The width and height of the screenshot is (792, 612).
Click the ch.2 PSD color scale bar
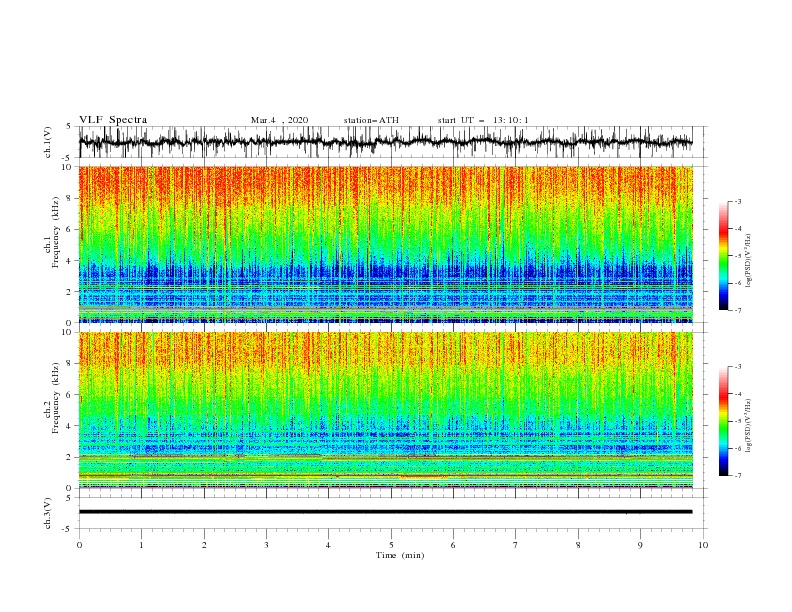coord(723,421)
